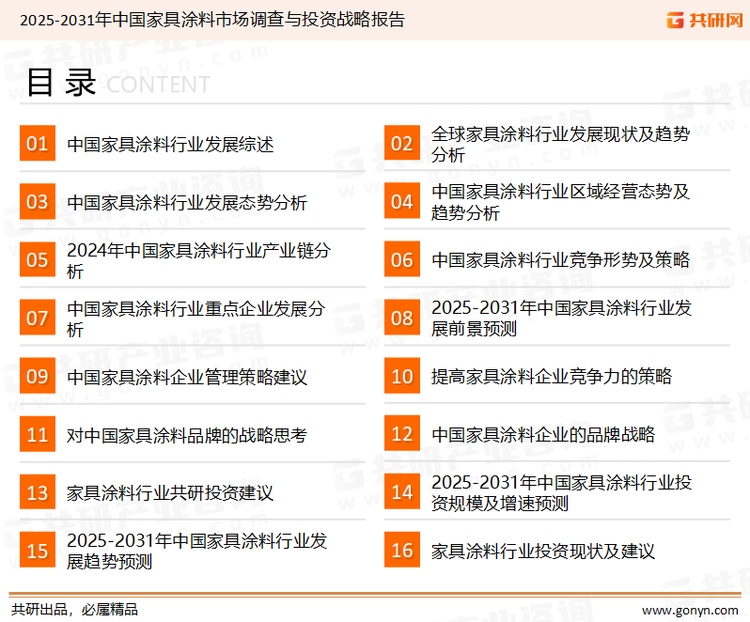This screenshot has width=750, height=622.
Task: Click chapter 2025-2031年中国家具涂料行业投资规模及增速预测
Action: pos(562,492)
